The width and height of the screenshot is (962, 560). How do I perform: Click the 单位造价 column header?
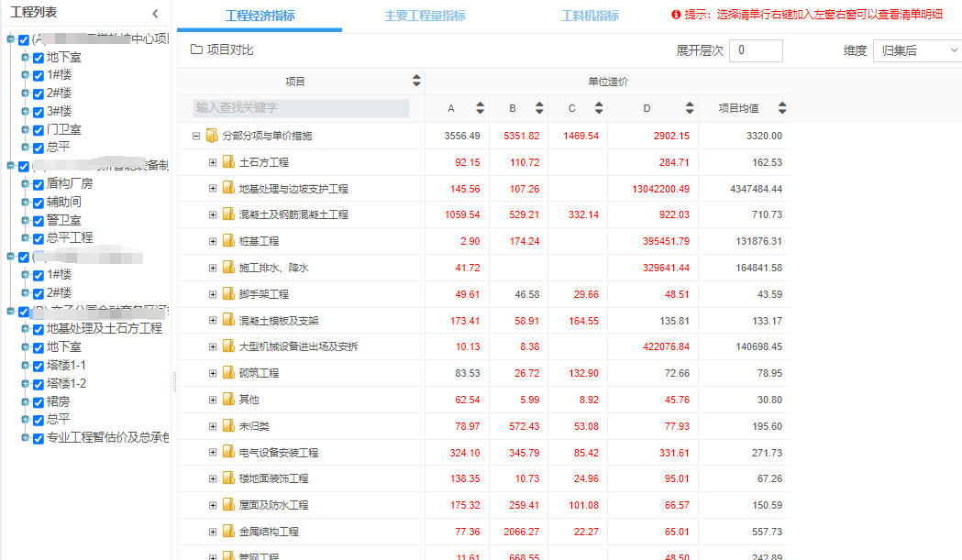[x=607, y=81]
